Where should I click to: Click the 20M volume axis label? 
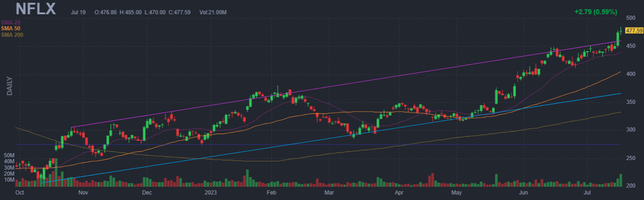pyautogui.click(x=9, y=173)
